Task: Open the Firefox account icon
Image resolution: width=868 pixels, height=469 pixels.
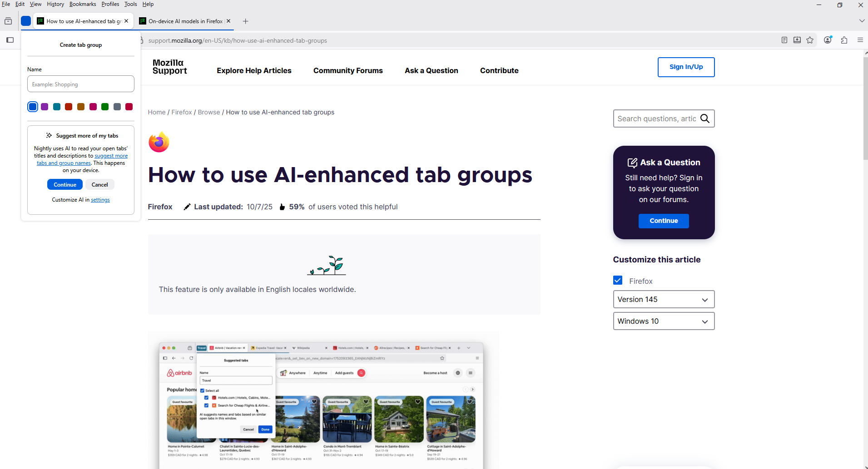Action: click(x=828, y=40)
